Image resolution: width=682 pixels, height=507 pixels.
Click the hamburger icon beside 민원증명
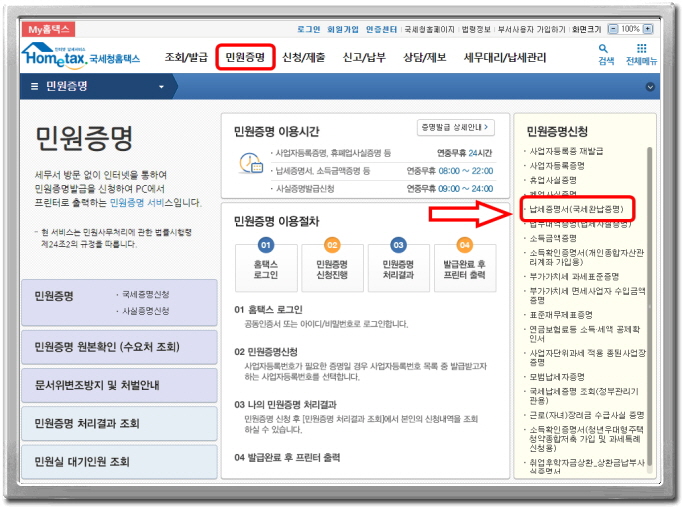[34, 87]
